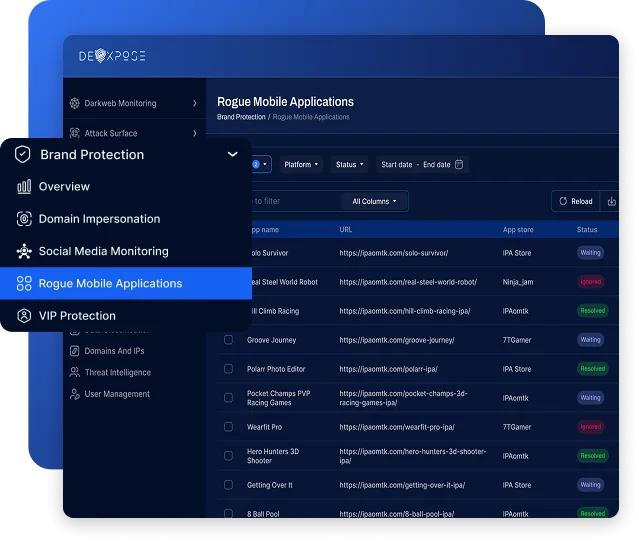The image size is (639, 543).
Task: Click the Ninja_jam app store cell
Action: [x=518, y=282]
